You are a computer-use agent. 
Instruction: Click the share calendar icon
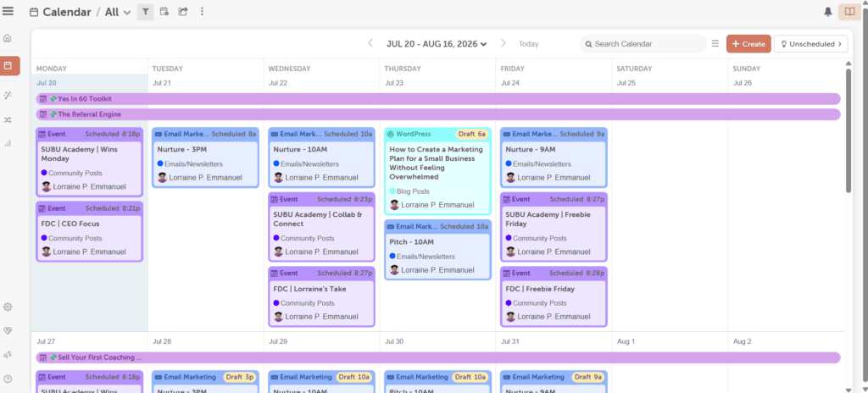[183, 12]
